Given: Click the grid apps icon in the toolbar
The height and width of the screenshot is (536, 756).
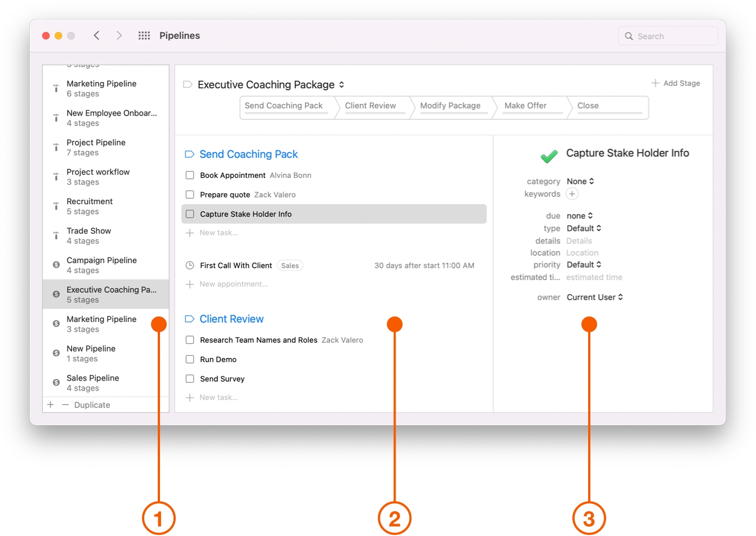Looking at the screenshot, I should click(x=144, y=35).
